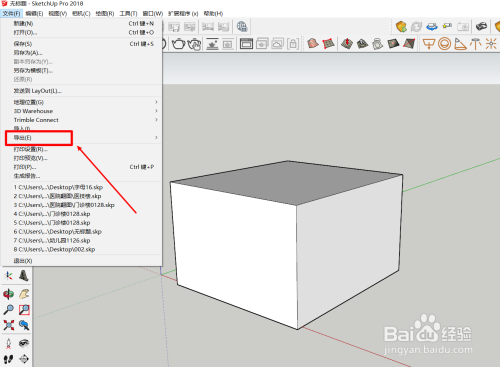Open the 视图(V) View menu

pos(58,14)
